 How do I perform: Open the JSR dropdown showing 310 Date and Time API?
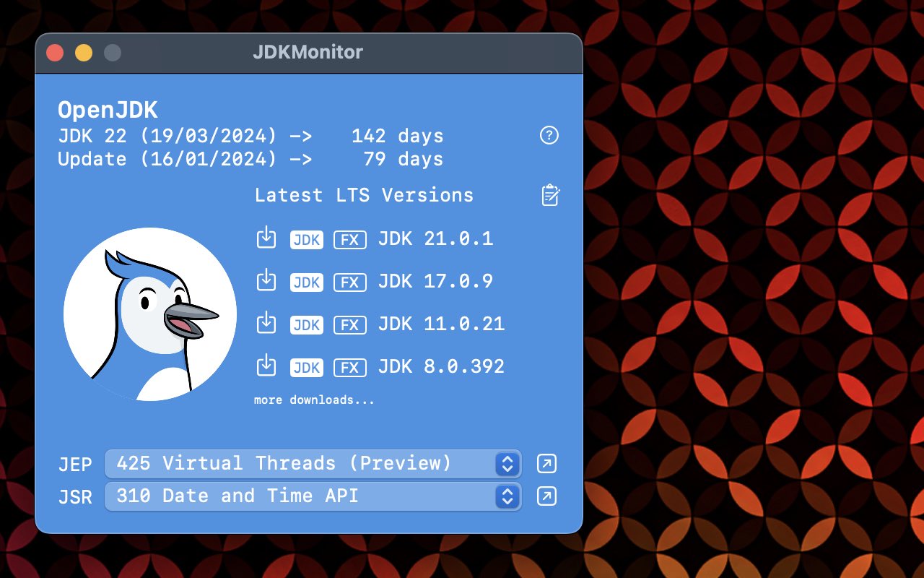pyautogui.click(x=313, y=496)
